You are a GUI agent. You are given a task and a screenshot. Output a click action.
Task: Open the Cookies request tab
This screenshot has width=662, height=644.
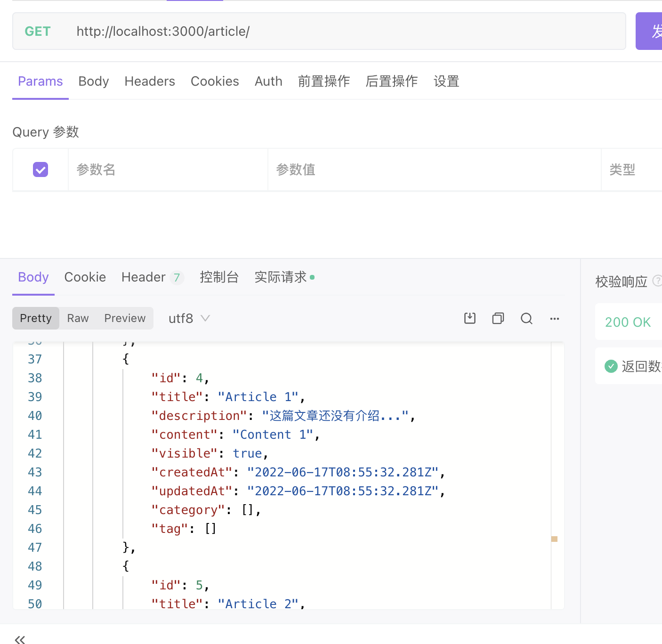click(215, 81)
